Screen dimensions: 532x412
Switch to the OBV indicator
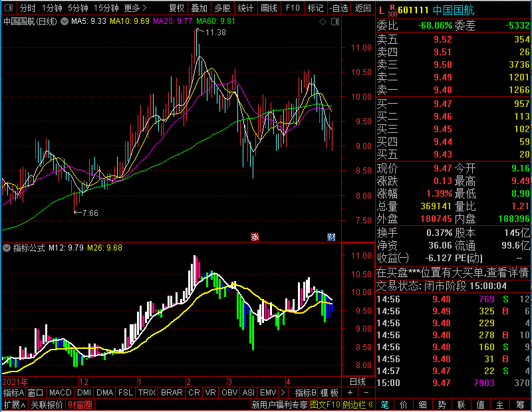coord(229,393)
